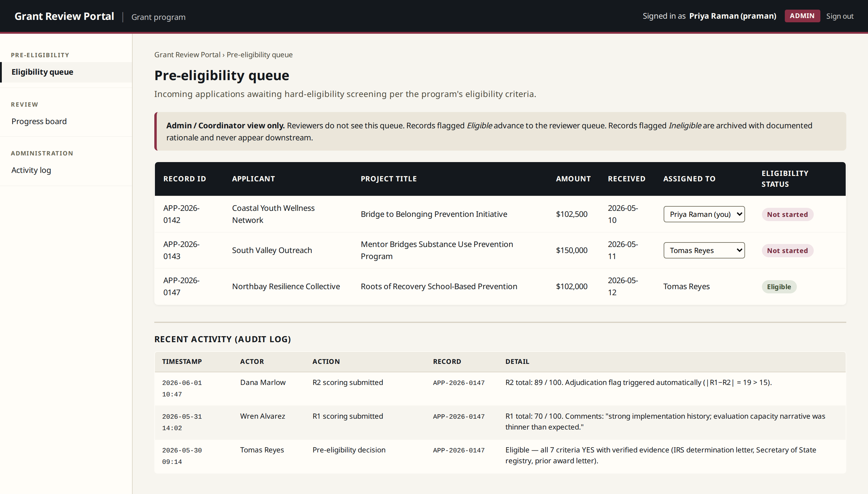The image size is (868, 494).
Task: Click the Project Title column header
Action: 389,179
